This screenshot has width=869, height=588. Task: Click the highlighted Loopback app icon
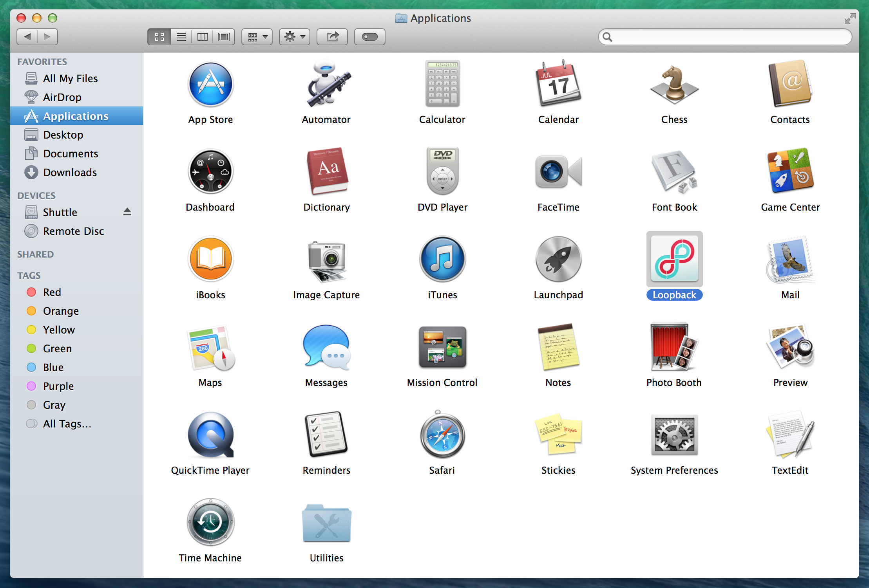coord(674,259)
